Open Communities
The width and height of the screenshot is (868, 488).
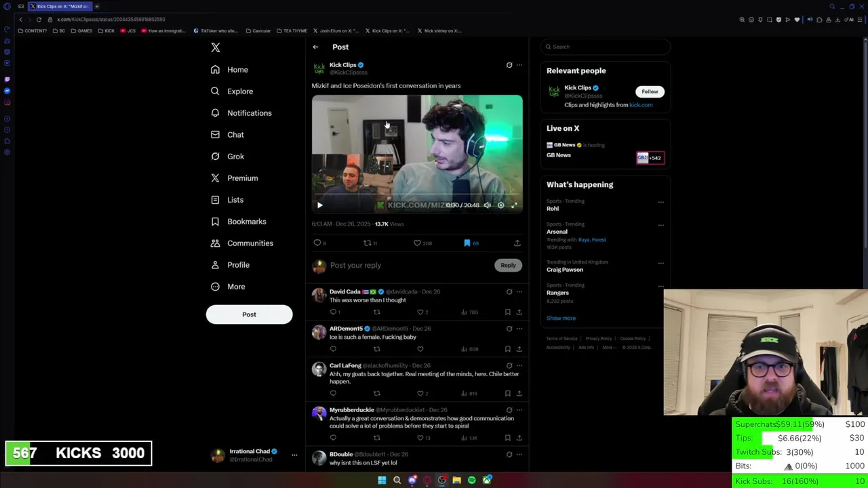coord(241,243)
